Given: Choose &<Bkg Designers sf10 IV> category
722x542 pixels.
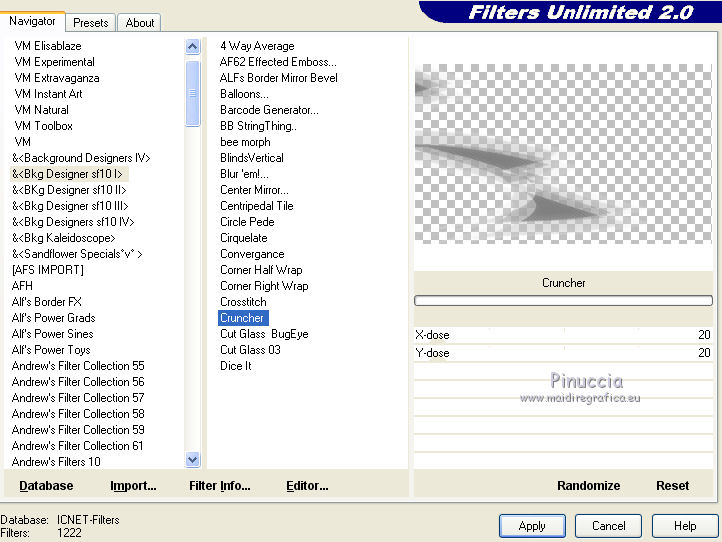Looking at the screenshot, I should point(73,222).
